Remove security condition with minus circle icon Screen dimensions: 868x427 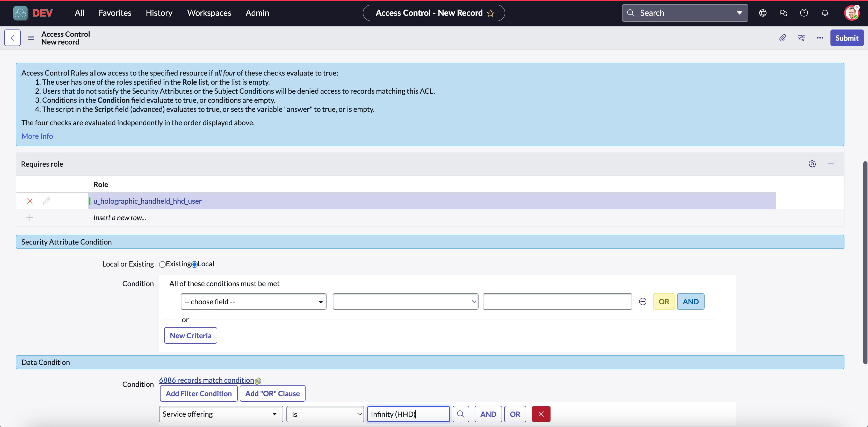642,301
